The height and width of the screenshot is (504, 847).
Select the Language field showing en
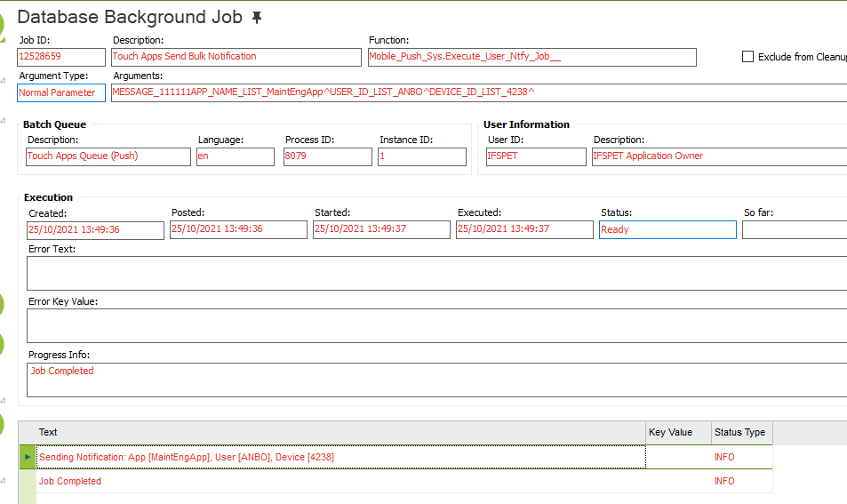tap(236, 156)
